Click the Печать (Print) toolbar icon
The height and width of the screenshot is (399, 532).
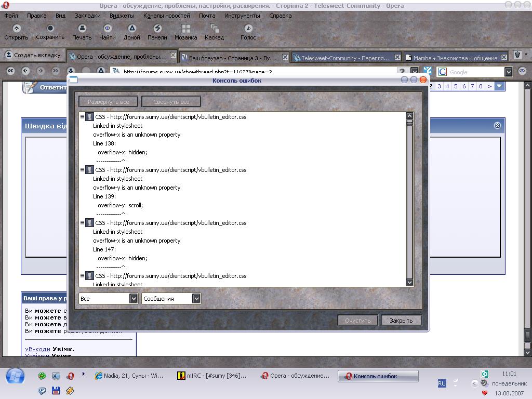(82, 29)
